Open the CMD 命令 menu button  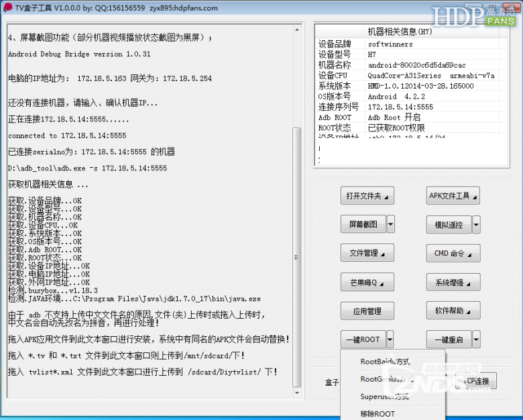[453, 254]
